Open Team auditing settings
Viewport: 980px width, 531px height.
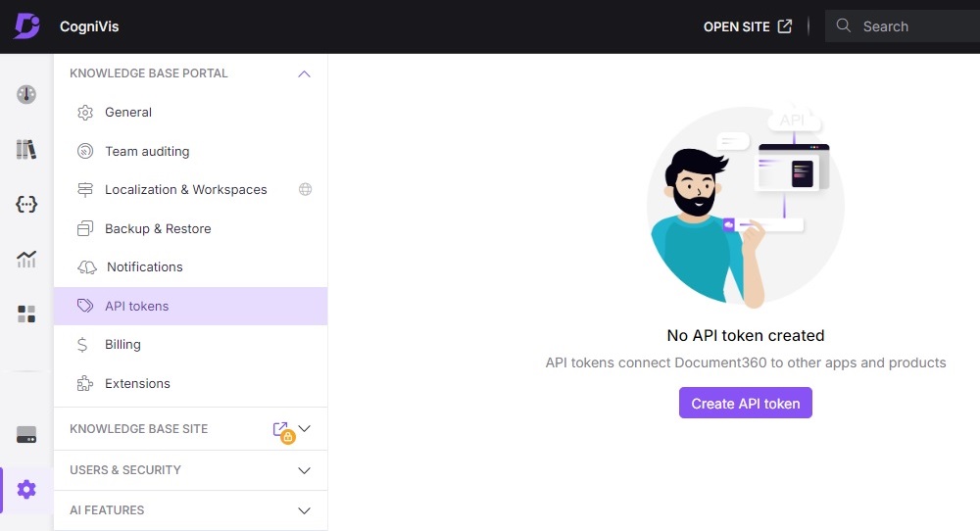click(x=147, y=151)
